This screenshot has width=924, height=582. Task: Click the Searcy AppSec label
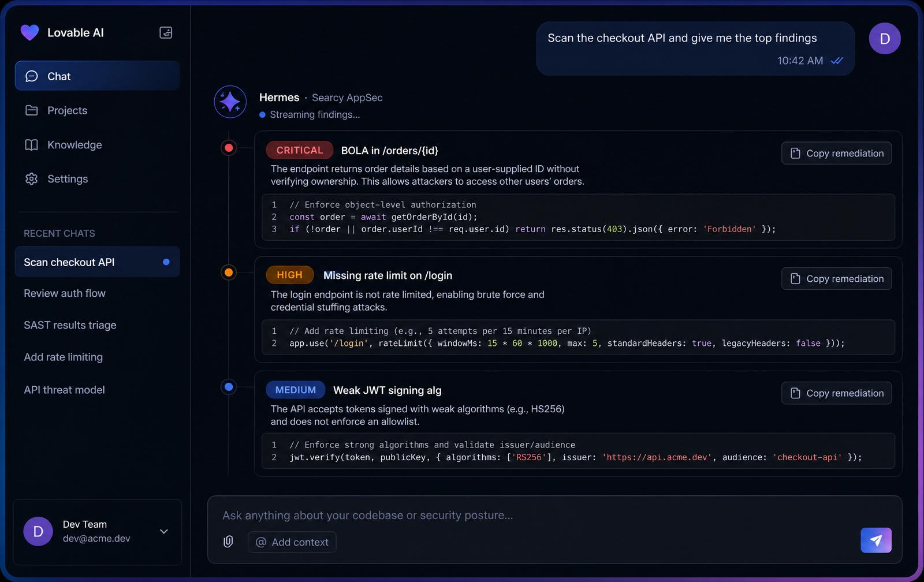(347, 98)
